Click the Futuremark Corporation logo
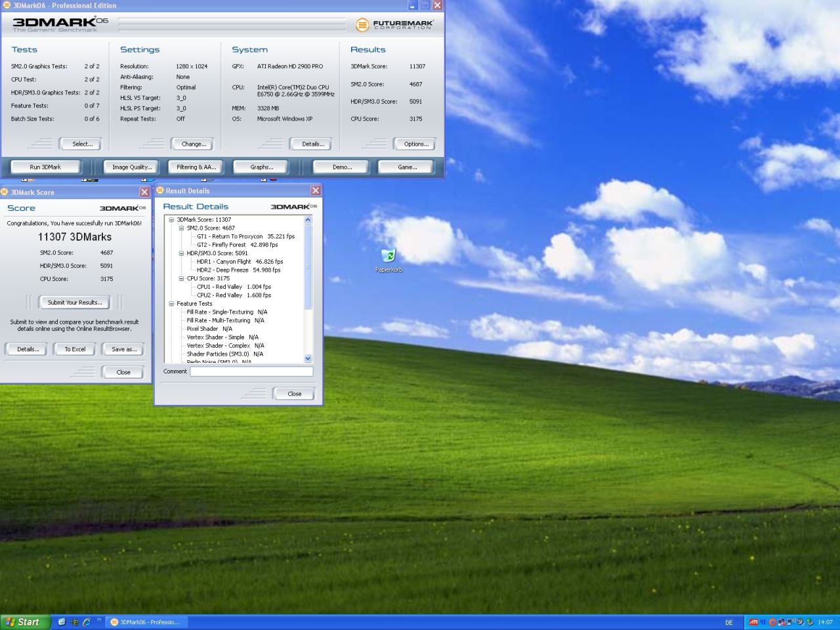This screenshot has width=840, height=630. [394, 25]
